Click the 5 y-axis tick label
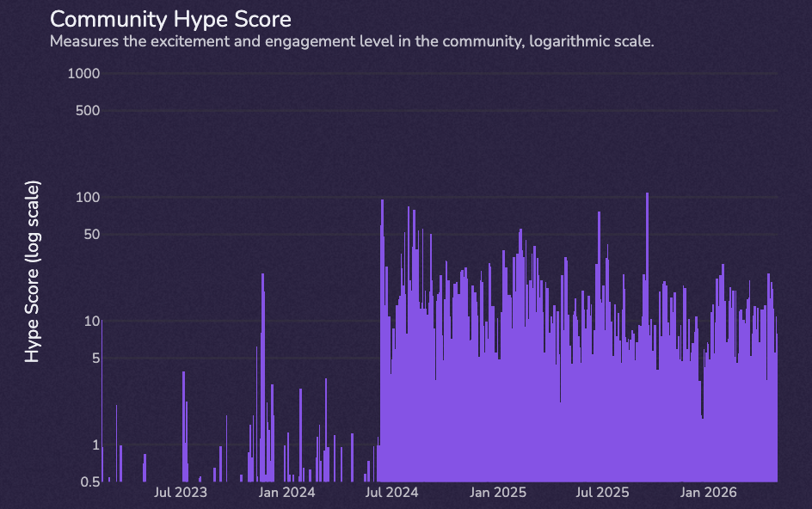Viewport: 812px width, 509px height. click(95, 358)
